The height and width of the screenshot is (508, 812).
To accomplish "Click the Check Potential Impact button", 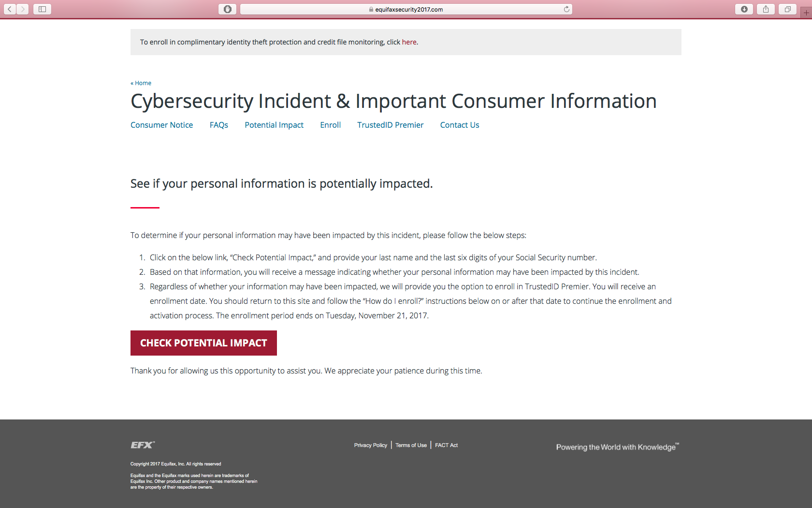I will [203, 343].
